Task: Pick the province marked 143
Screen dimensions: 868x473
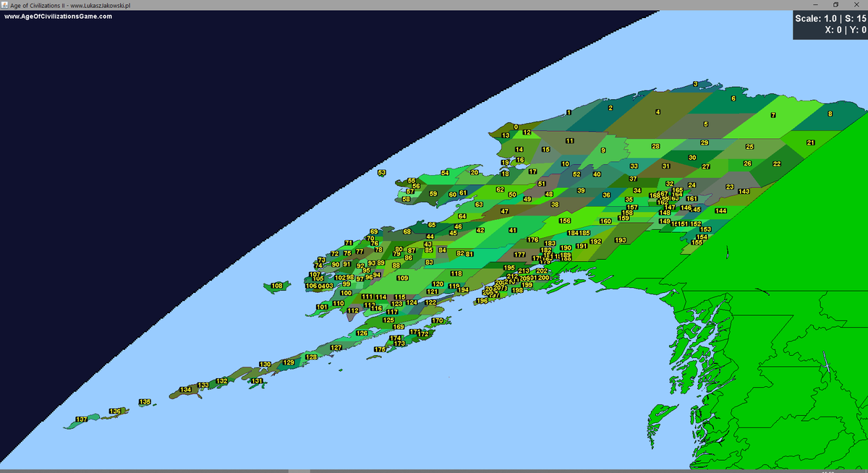Action: (744, 192)
